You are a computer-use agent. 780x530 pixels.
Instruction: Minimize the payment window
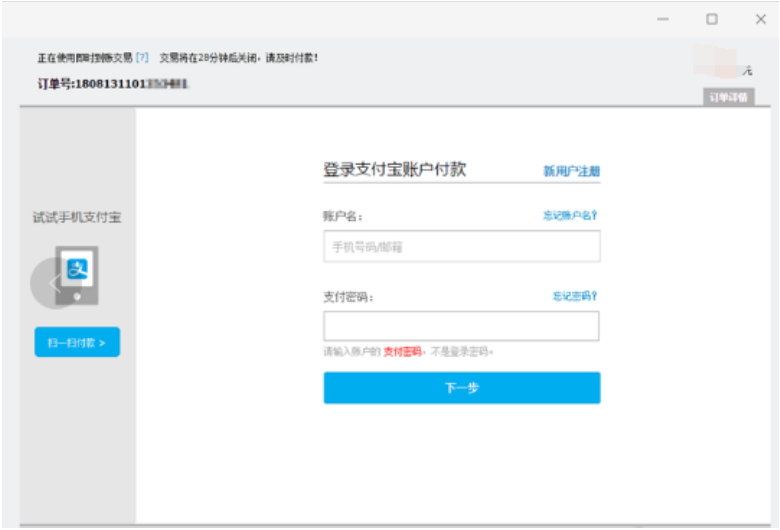[x=663, y=19]
